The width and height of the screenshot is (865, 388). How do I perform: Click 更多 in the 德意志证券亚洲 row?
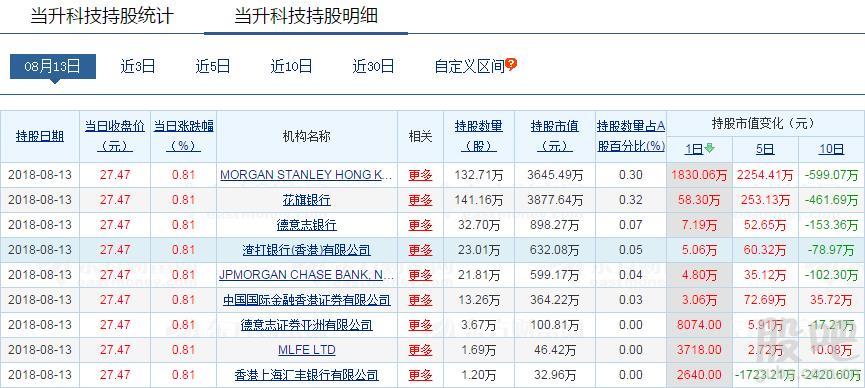pyautogui.click(x=420, y=325)
